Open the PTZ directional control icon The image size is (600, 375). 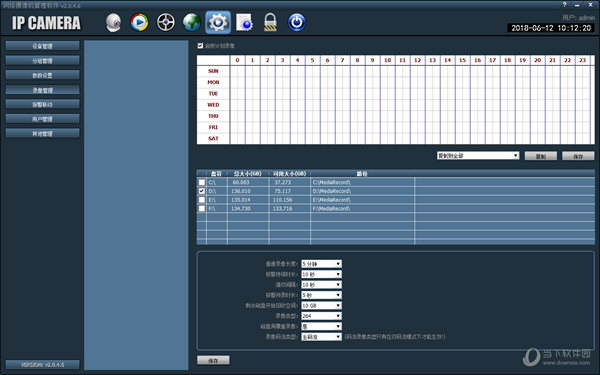pyautogui.click(x=166, y=22)
